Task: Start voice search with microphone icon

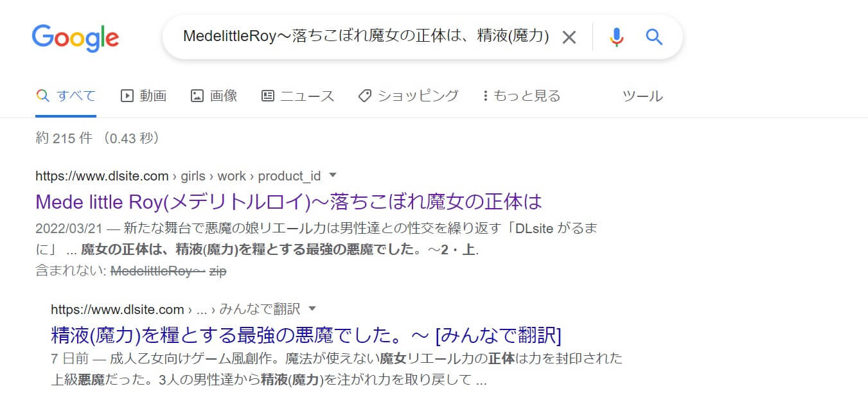Action: pyautogui.click(x=616, y=37)
